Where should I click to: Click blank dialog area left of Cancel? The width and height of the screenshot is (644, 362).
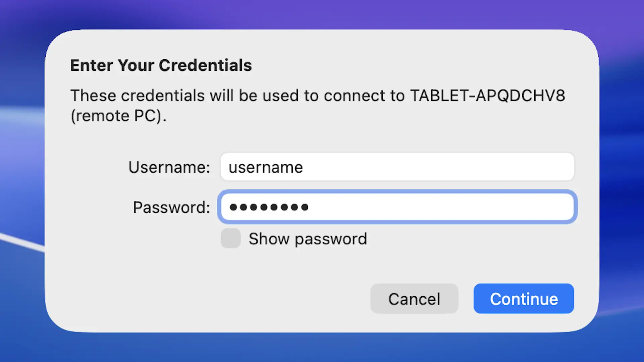[235, 298]
